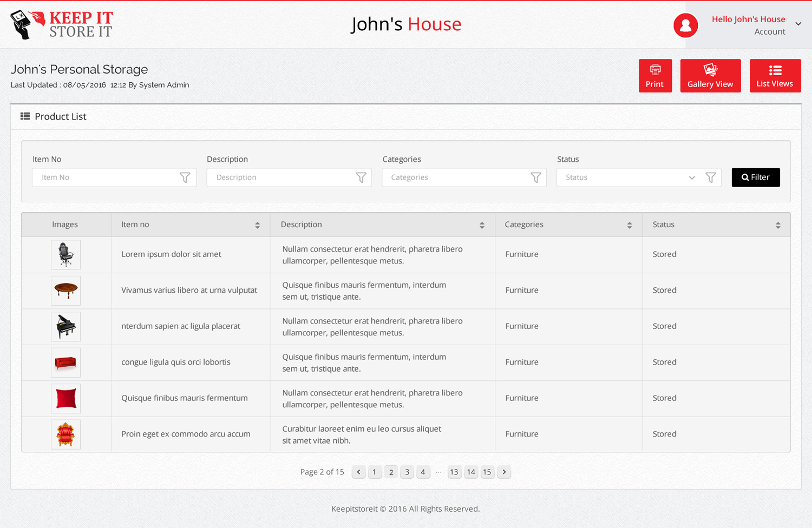Sort table by Categories column
The height and width of the screenshot is (528, 812).
629,225
